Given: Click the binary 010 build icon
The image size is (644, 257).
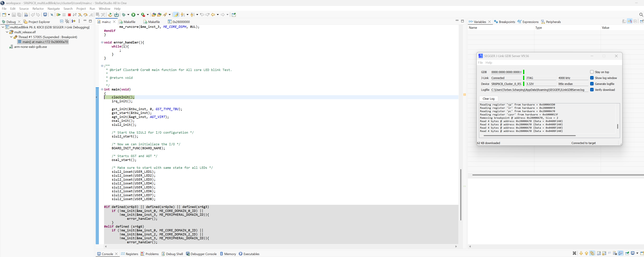Looking at the screenshot, I should [26, 15].
